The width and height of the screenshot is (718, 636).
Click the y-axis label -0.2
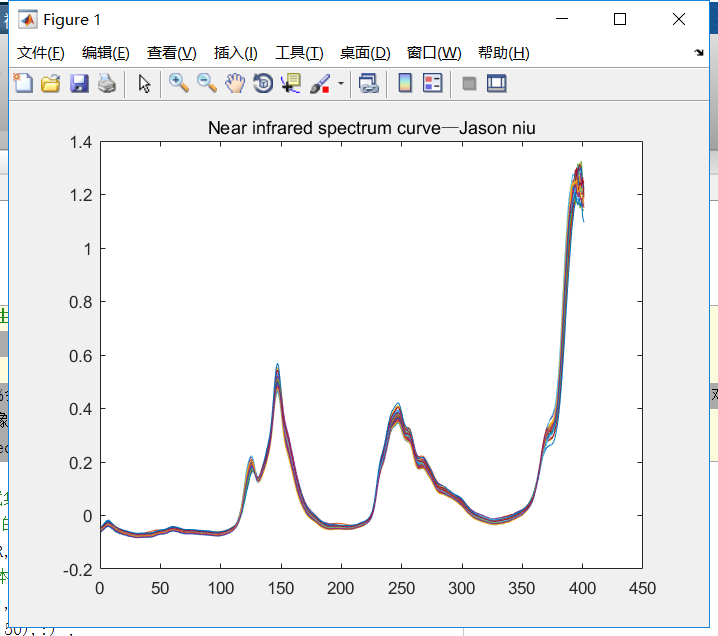pyautogui.click(x=77, y=570)
